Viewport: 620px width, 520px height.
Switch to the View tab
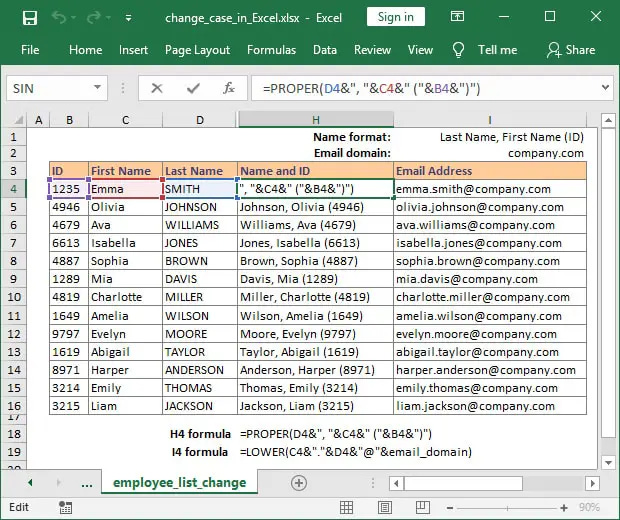coord(420,50)
